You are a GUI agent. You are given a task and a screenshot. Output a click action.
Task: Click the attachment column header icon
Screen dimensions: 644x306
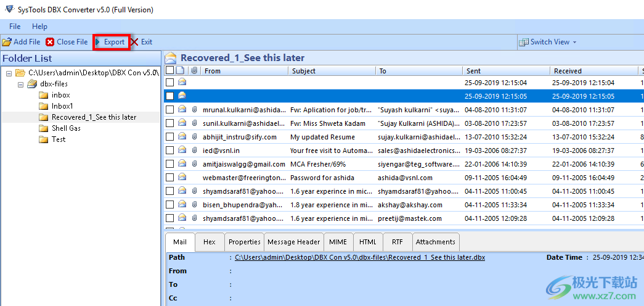(x=195, y=71)
